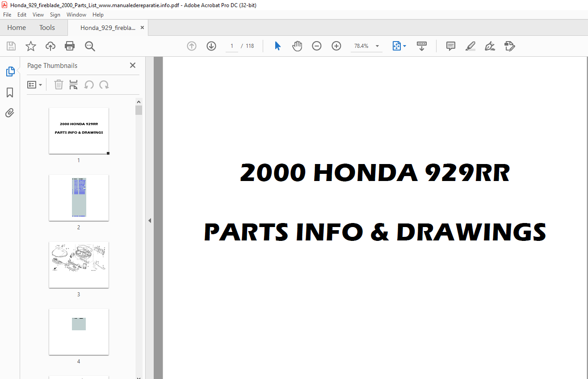The image size is (588, 379).
Task: Select page 2 thumbnail
Action: point(79,198)
